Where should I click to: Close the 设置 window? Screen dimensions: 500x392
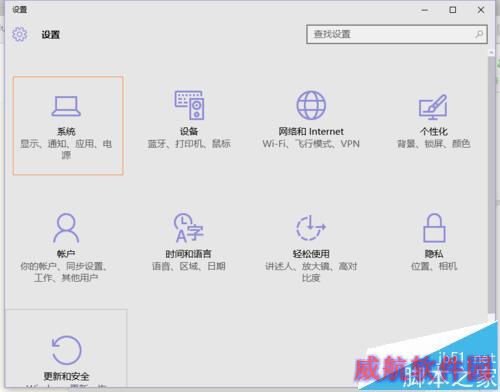(481, 10)
